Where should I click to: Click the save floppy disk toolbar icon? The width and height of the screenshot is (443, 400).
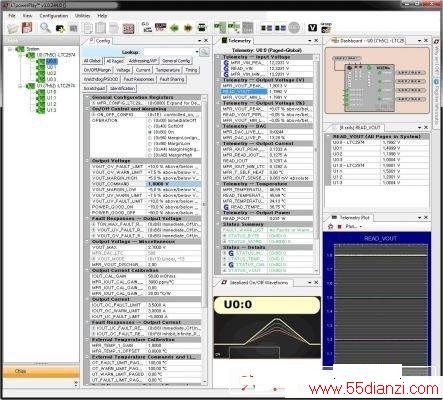[27, 28]
